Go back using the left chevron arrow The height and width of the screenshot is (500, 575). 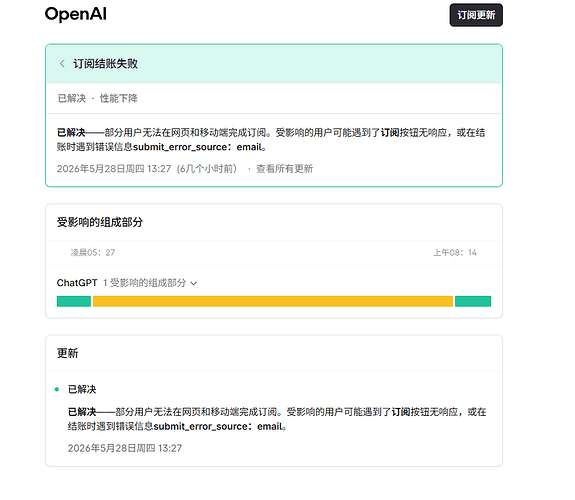pos(62,63)
